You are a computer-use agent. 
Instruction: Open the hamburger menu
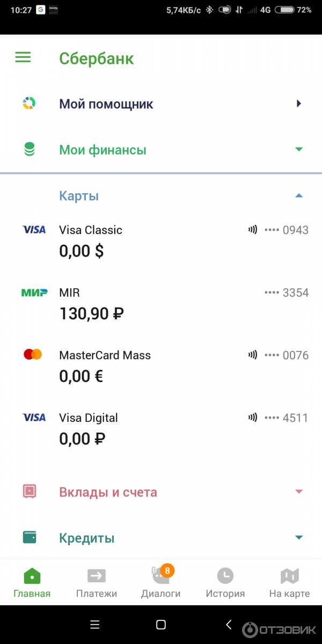coord(23,57)
